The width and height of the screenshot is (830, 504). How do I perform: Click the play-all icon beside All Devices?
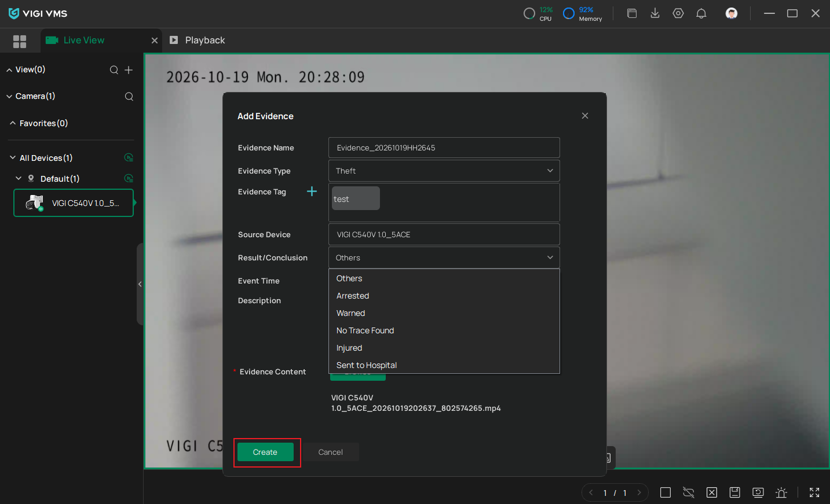pyautogui.click(x=129, y=157)
